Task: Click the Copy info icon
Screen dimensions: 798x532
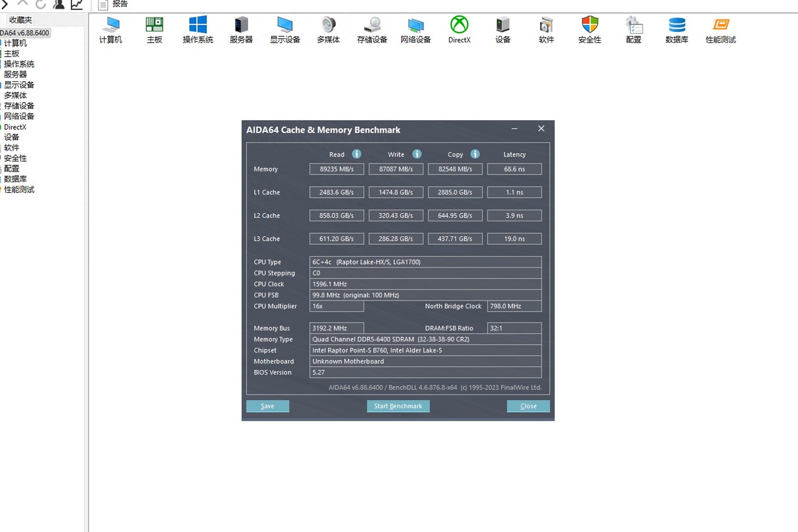Action: [x=475, y=154]
